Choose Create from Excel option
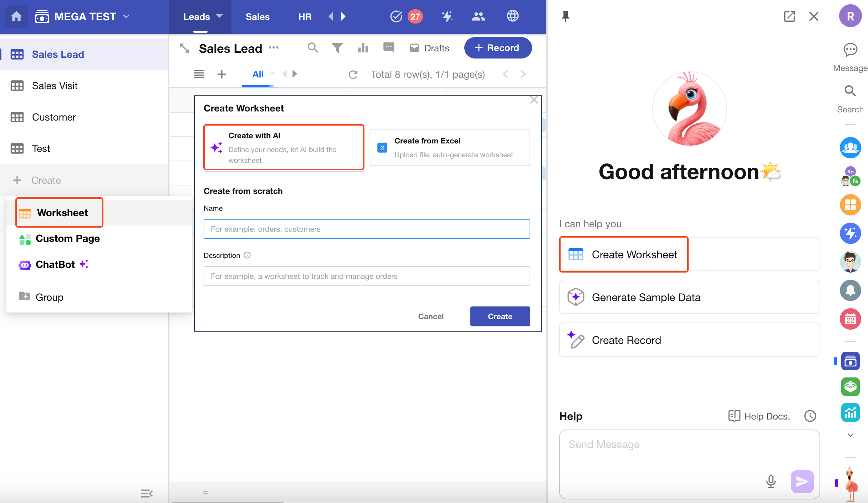Viewport: 868px width, 503px height. click(449, 148)
